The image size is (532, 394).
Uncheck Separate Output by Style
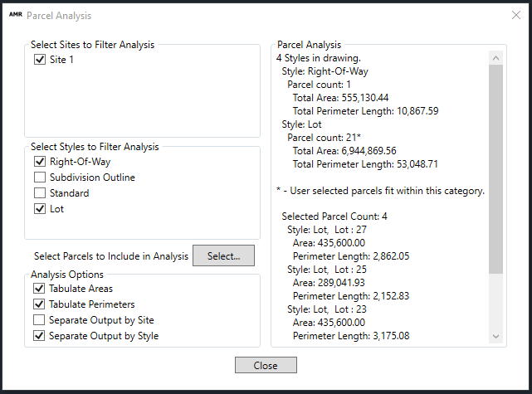point(40,336)
